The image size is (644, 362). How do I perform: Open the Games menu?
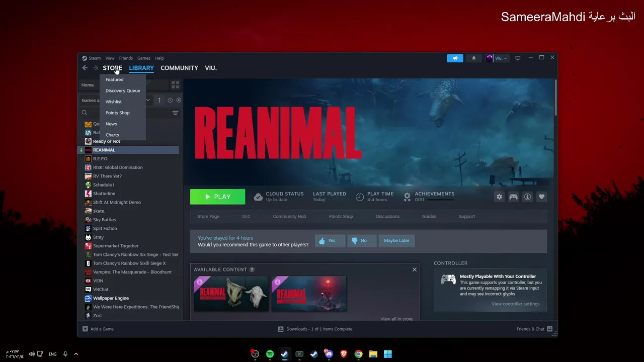[x=144, y=58]
